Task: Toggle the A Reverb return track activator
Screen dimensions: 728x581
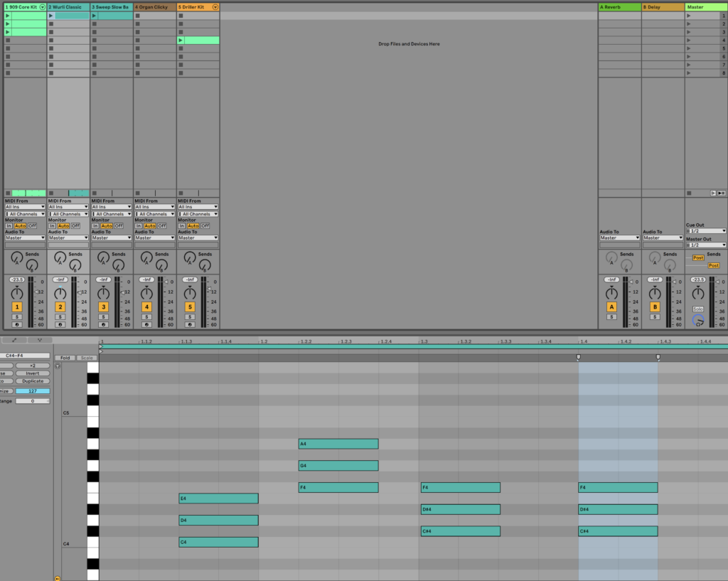Action: 611,307
